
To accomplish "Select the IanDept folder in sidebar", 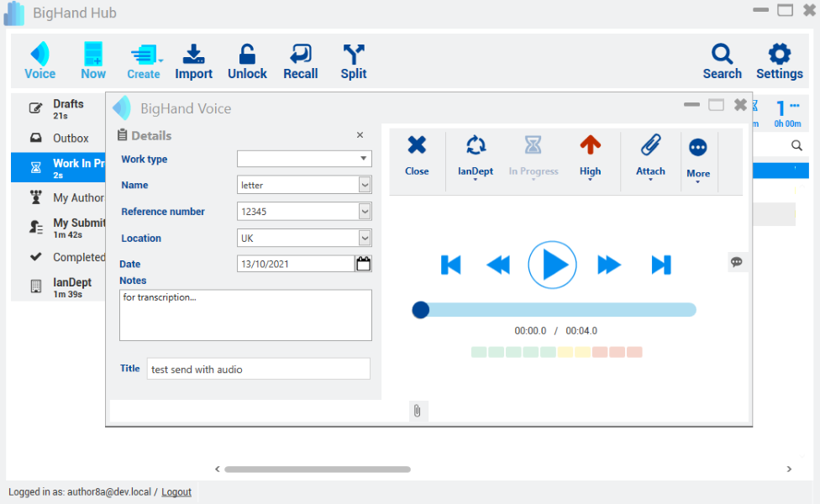I will [x=58, y=287].
